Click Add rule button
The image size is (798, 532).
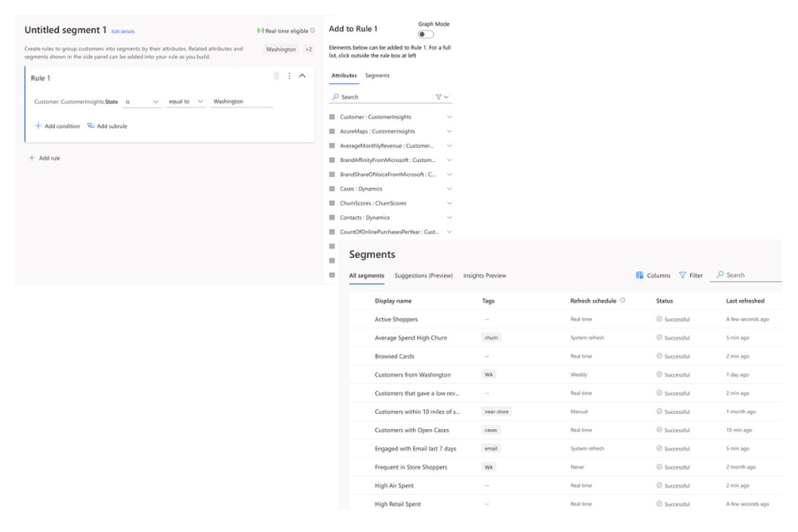click(45, 158)
